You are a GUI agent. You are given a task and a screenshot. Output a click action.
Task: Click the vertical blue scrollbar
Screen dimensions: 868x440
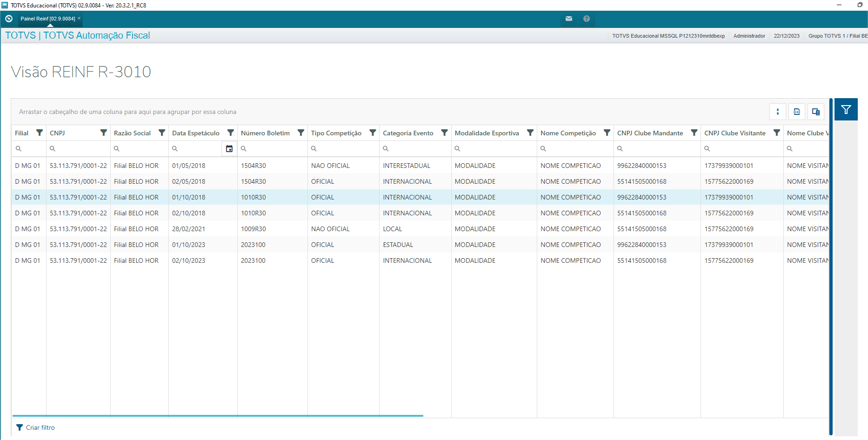(x=831, y=267)
